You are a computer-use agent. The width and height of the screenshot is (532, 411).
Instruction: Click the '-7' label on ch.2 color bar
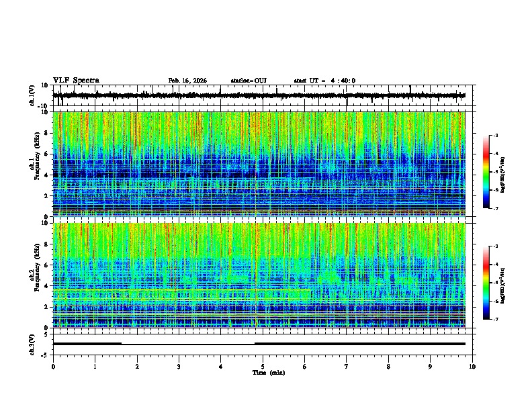point(496,319)
